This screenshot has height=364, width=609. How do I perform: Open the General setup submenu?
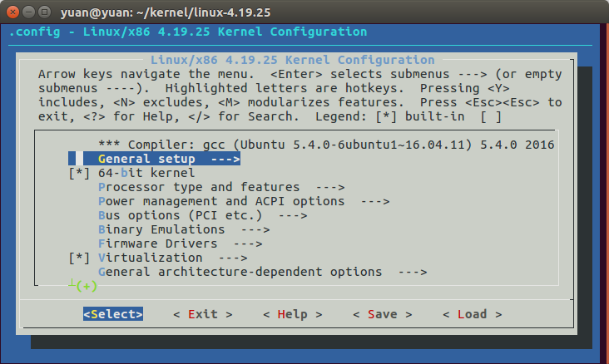(154, 159)
